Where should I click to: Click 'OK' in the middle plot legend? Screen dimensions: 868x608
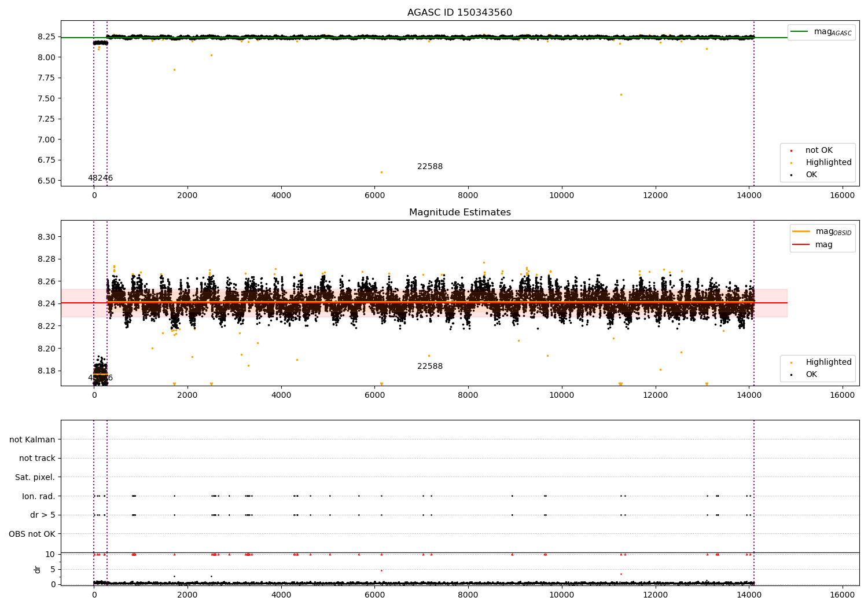point(811,375)
